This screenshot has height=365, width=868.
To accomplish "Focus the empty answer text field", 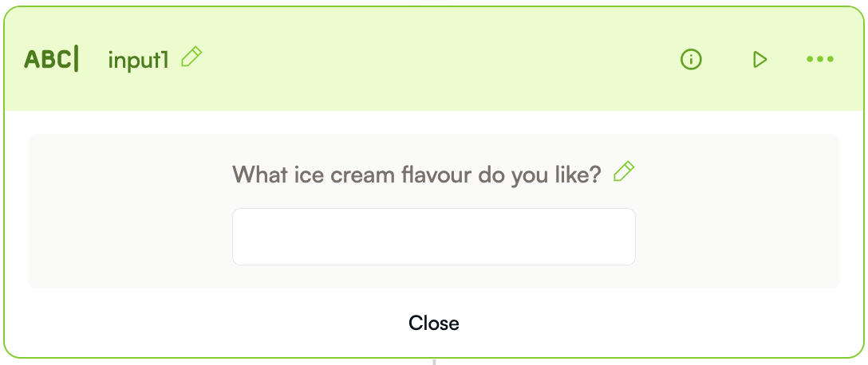I will (x=434, y=237).
